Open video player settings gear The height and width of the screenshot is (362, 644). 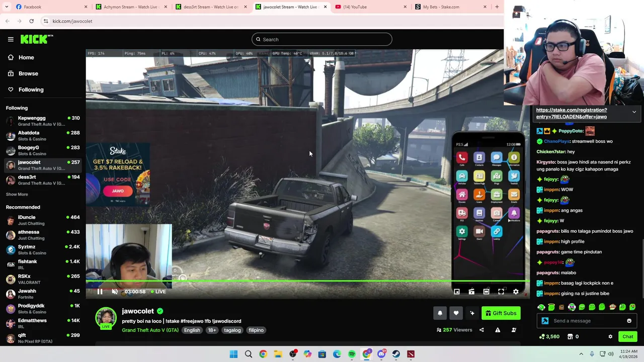[x=516, y=292]
